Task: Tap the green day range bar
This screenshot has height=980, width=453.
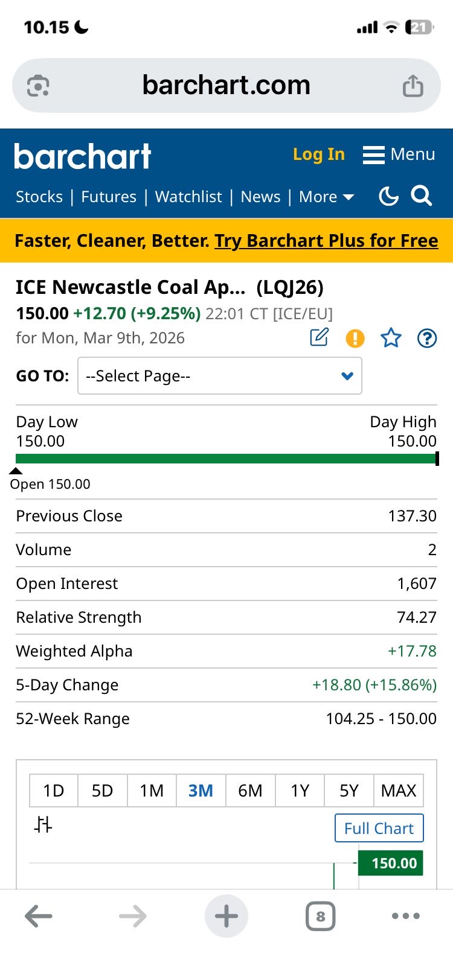Action: [226, 459]
